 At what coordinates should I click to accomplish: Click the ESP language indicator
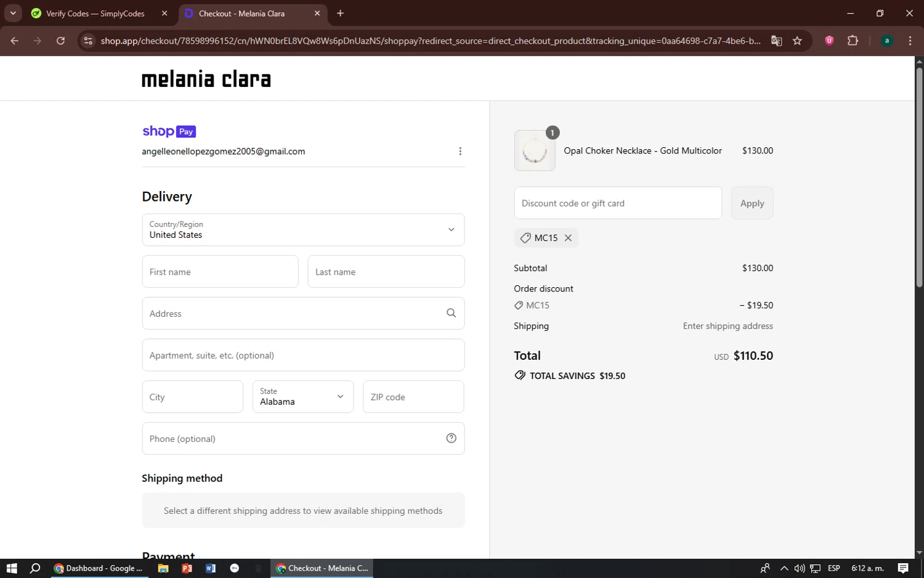[x=834, y=568]
